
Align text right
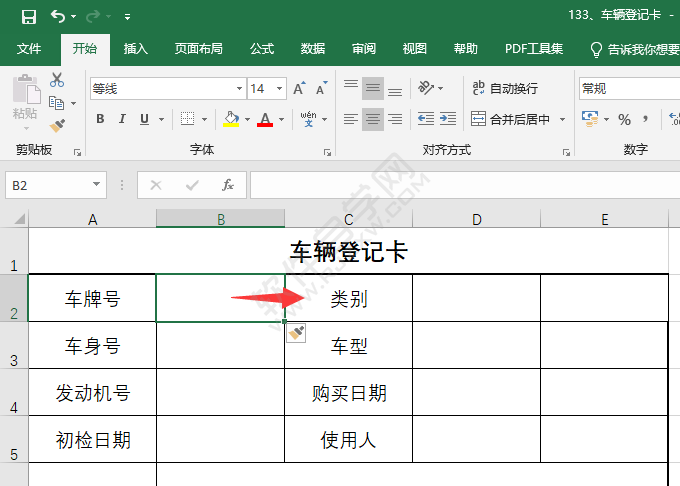click(395, 119)
